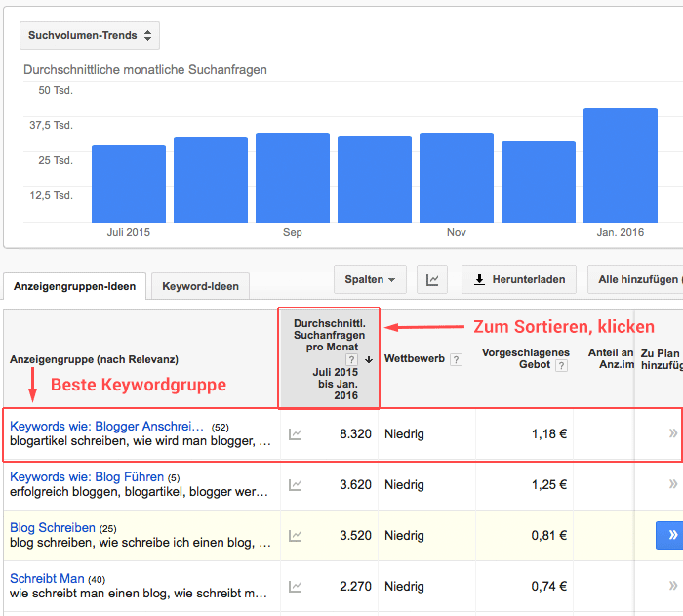The image size is (683, 616).
Task: Click the 8.320 search volume value
Action: 355,434
